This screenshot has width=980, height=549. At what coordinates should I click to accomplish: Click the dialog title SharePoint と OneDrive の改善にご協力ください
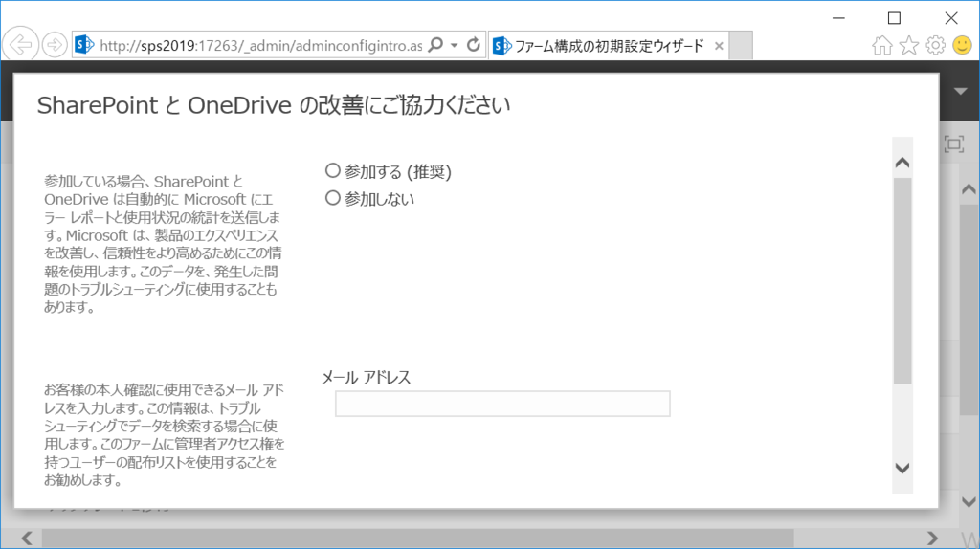[274, 105]
